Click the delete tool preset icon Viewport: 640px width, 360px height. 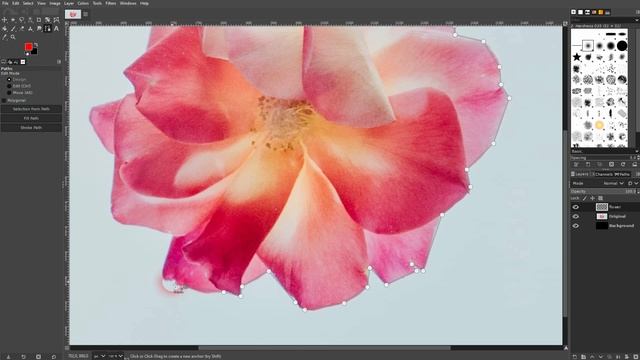pos(38,356)
